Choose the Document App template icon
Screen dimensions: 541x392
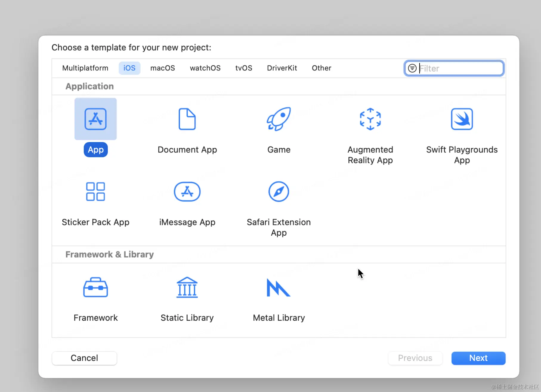(187, 119)
